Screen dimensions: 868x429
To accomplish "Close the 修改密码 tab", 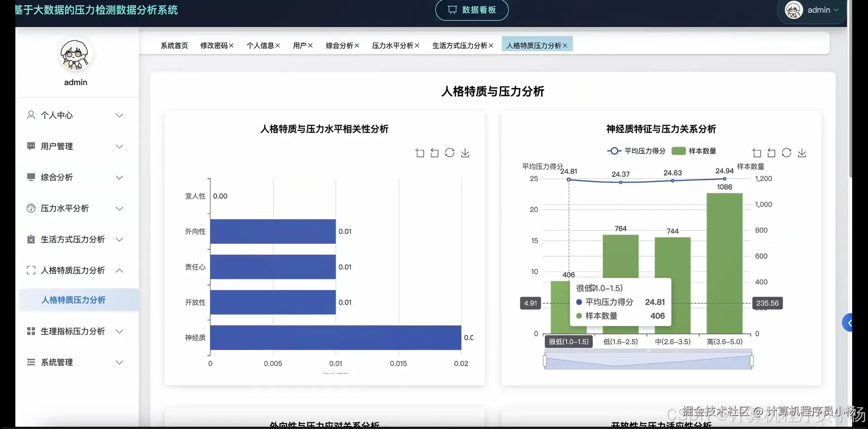I will click(x=232, y=45).
